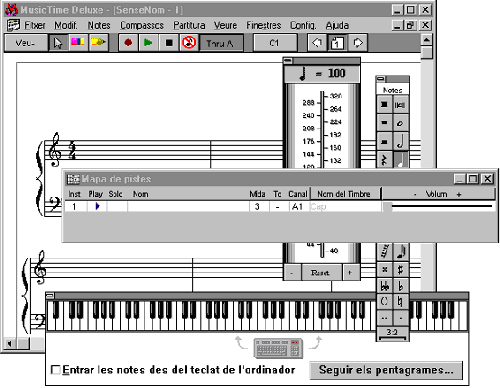
Task: Click Seguir els pentagrames button
Action: [x=386, y=370]
